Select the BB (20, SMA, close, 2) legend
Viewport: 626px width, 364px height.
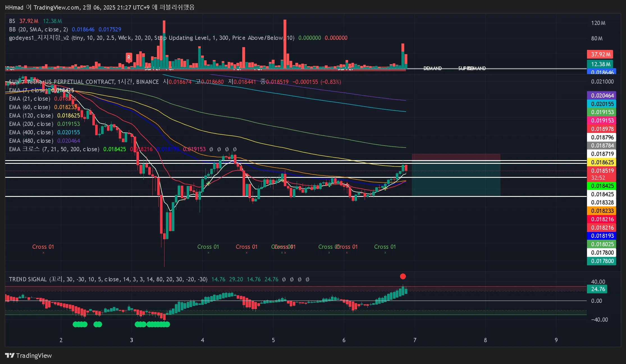click(x=65, y=29)
